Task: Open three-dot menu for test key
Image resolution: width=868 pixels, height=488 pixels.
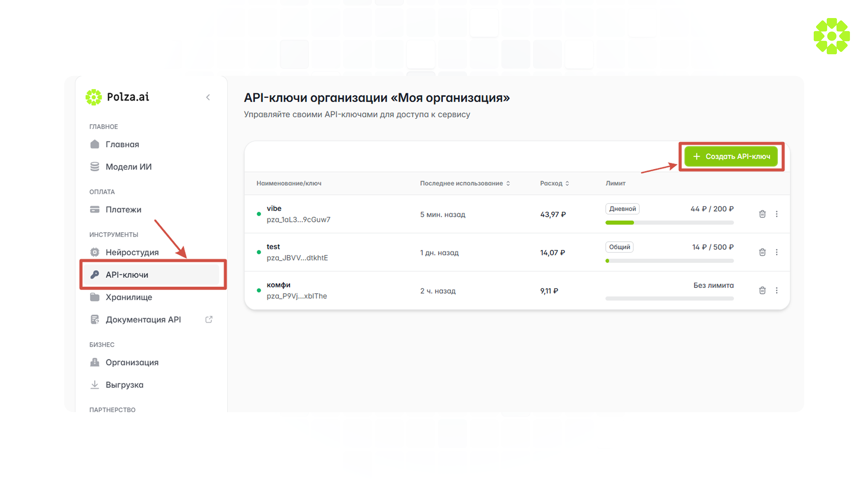Action: 777,252
